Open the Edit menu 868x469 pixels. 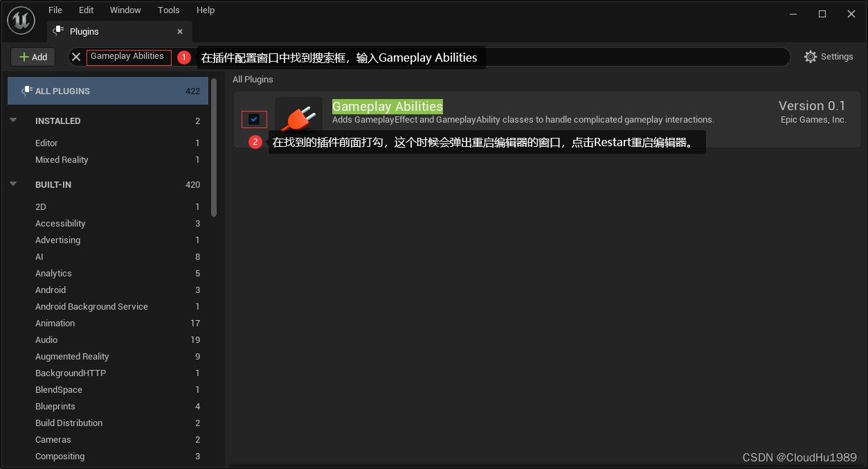[86, 10]
